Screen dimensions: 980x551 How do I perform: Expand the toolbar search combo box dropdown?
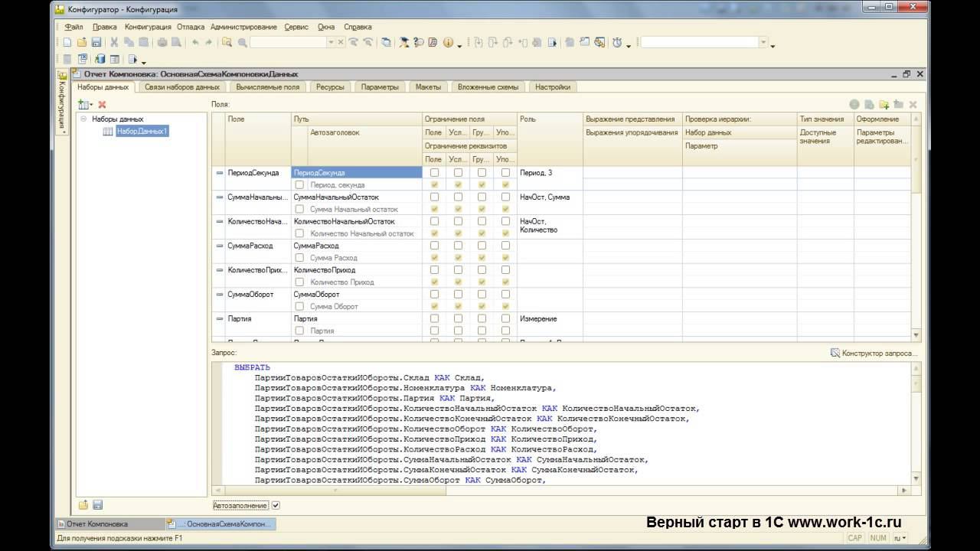point(331,43)
